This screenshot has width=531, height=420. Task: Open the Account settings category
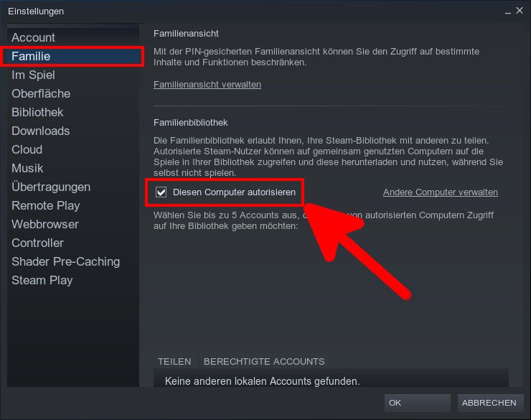(x=33, y=37)
